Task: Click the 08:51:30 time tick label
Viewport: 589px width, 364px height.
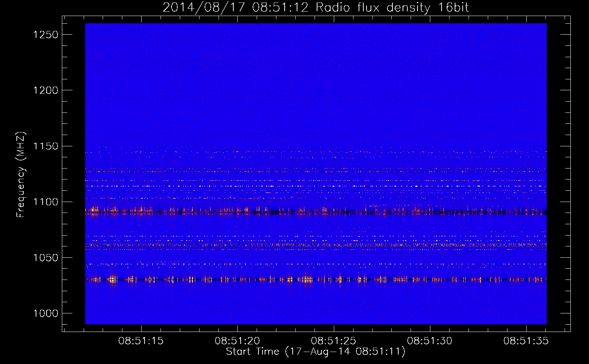Action: (430, 341)
